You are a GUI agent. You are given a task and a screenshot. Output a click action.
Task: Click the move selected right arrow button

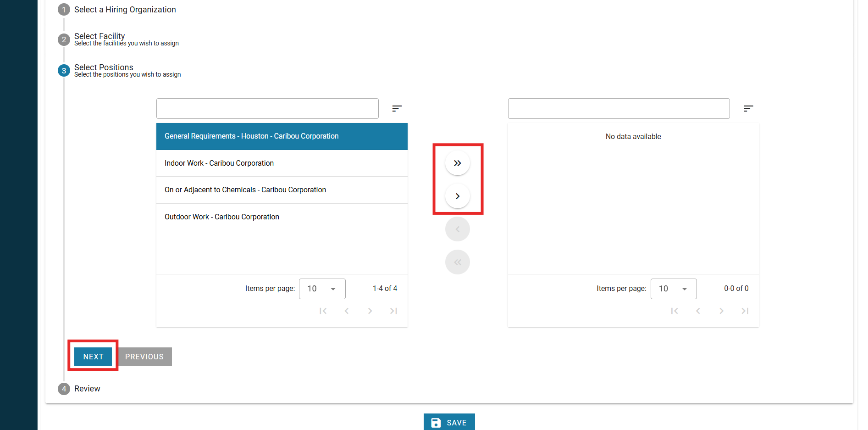tap(457, 196)
